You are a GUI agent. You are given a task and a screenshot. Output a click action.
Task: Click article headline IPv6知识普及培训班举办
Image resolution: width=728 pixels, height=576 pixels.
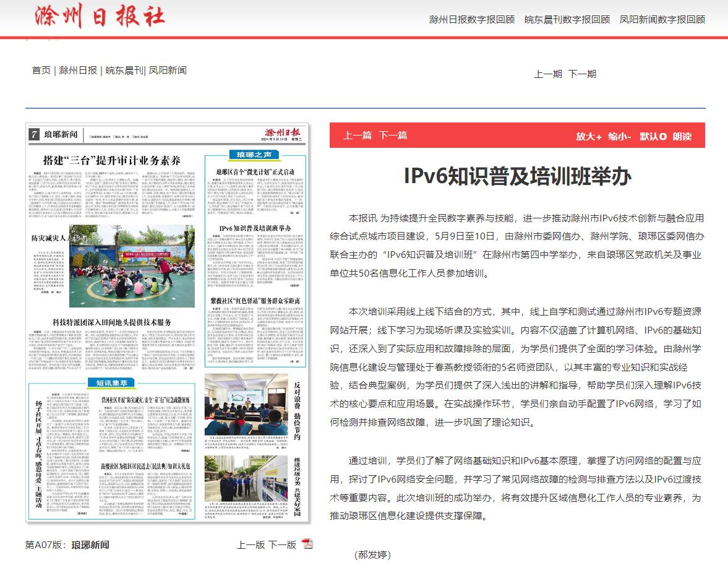(x=517, y=176)
